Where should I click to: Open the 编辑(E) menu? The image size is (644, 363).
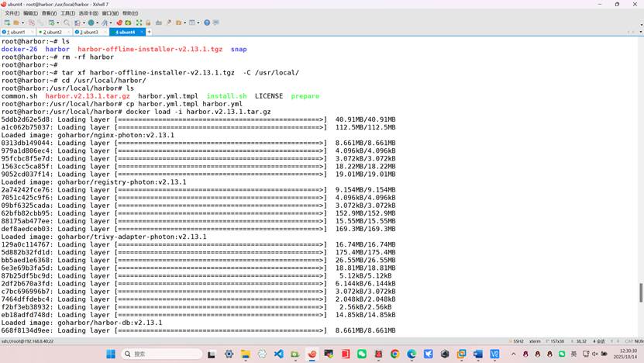coord(30,13)
